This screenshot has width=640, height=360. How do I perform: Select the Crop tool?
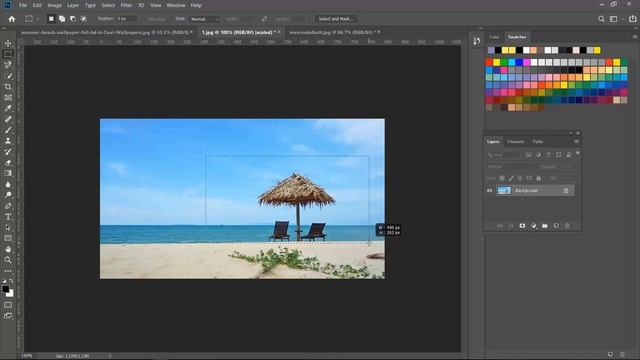[x=8, y=87]
